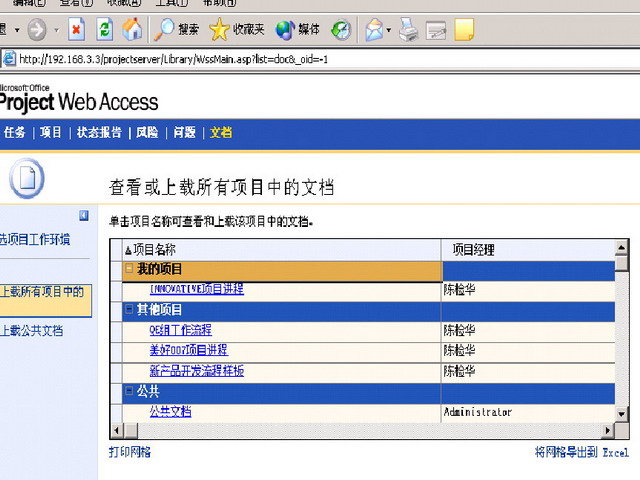640x480 pixels.
Task: Collapse the 其他项目 group
Action: 129,309
